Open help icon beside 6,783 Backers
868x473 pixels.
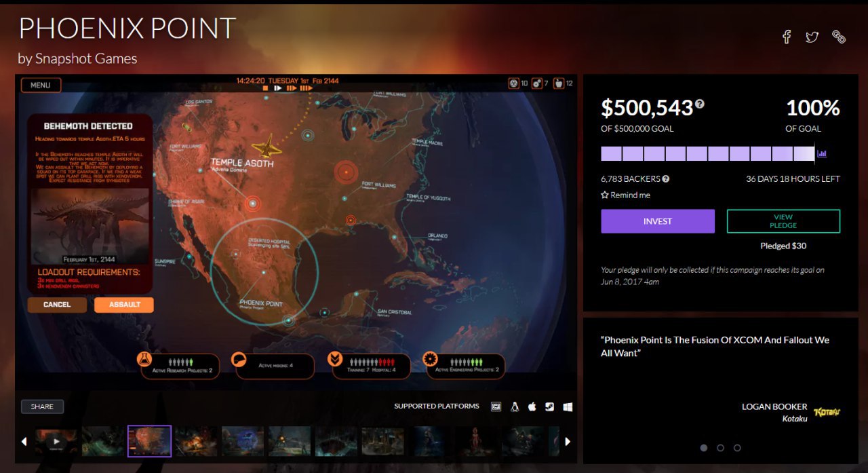(666, 179)
